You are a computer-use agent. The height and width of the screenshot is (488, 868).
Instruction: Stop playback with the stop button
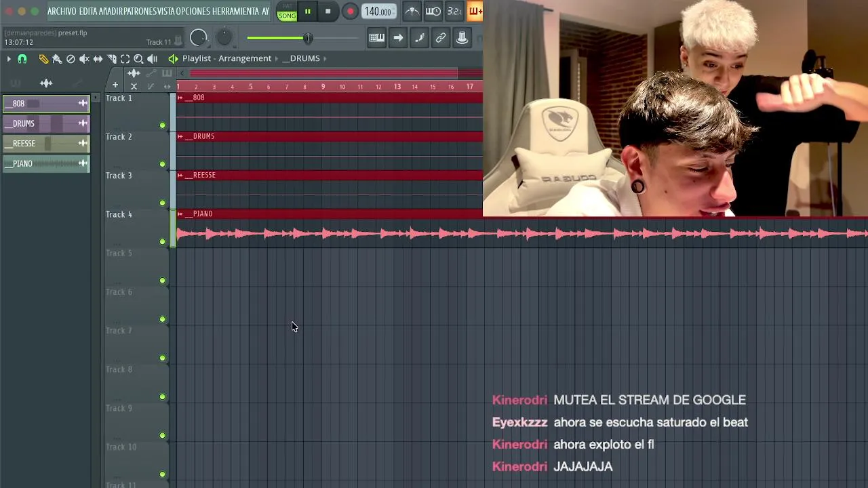click(x=328, y=11)
